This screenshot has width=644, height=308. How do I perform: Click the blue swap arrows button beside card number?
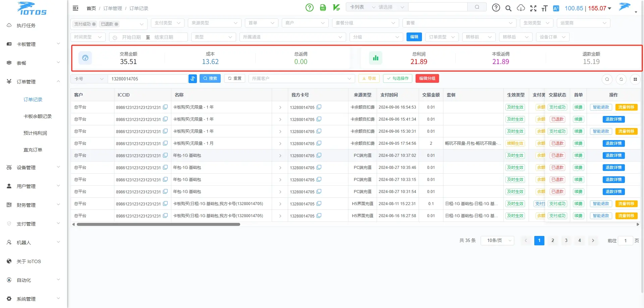[193, 78]
